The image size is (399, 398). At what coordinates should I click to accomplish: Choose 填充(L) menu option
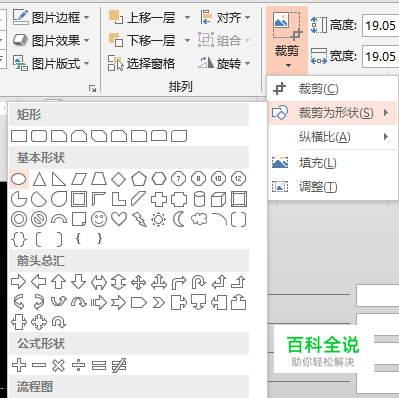pos(333,163)
